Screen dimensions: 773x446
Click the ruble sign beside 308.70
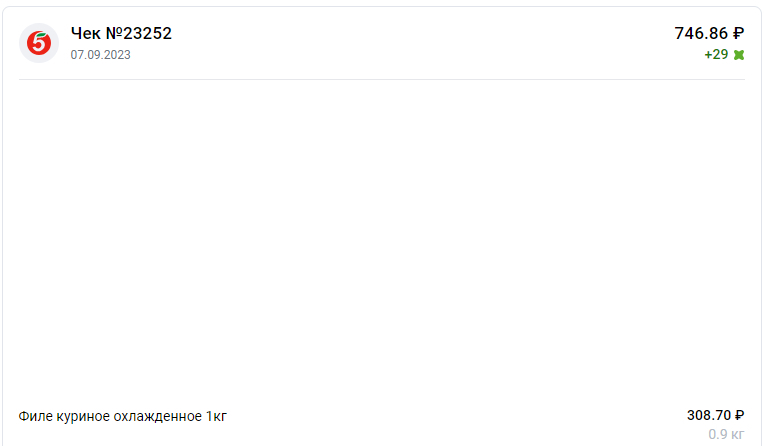740,415
